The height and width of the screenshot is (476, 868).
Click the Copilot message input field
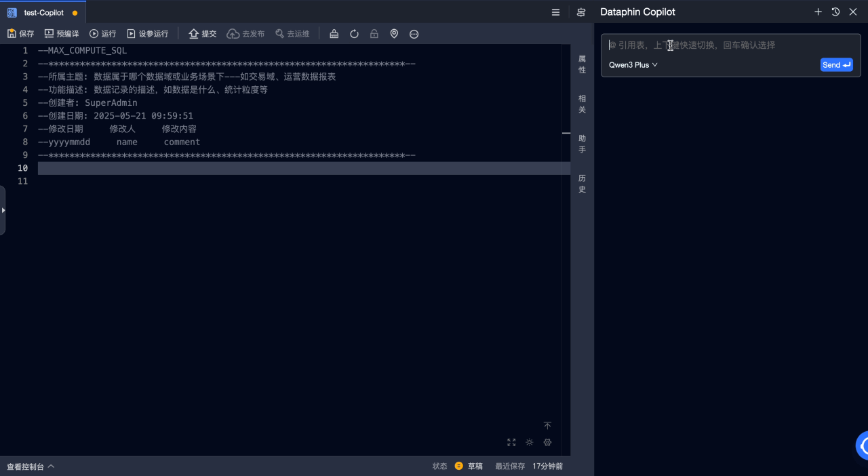730,45
